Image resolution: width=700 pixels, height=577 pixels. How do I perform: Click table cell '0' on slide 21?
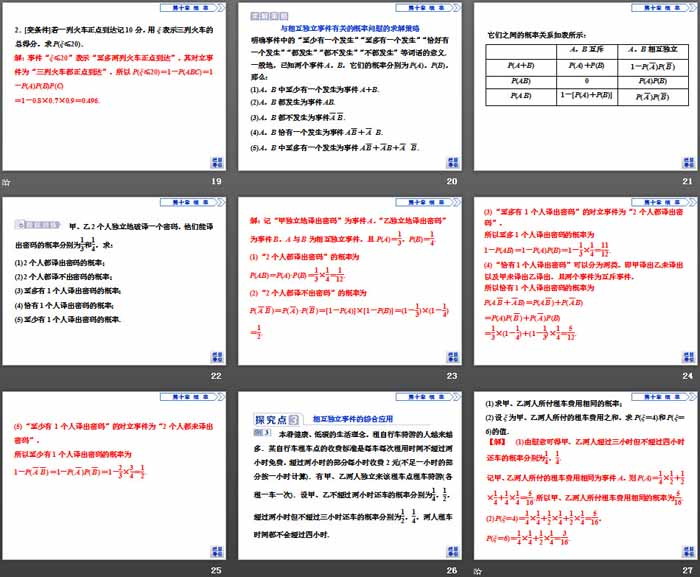tap(587, 81)
